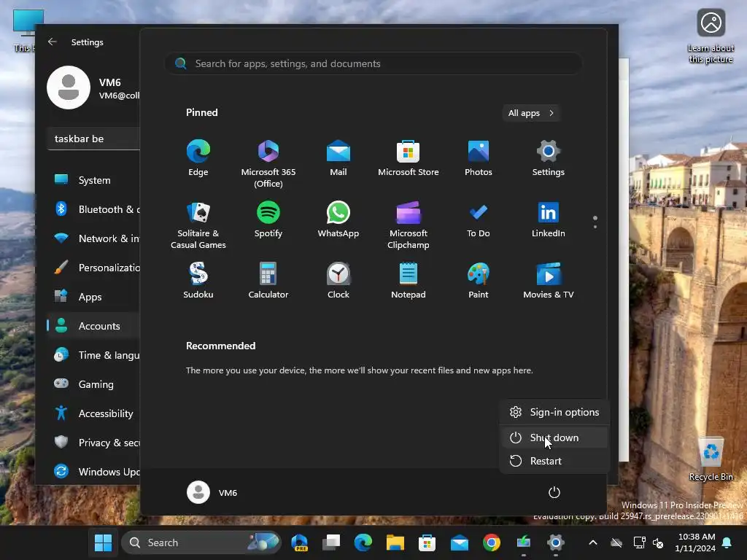The image size is (747, 560).
Task: Launch WhatsApp from Start menu
Action: (338, 219)
